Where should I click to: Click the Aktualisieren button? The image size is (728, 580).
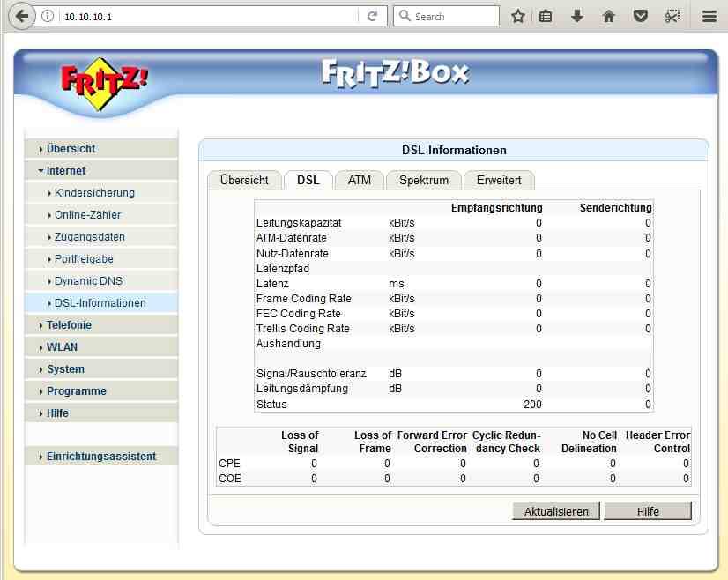coord(556,511)
